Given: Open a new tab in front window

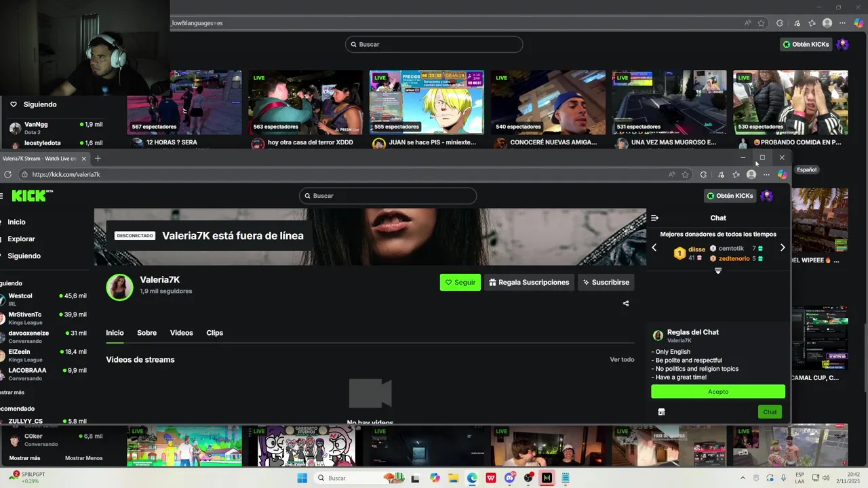Looking at the screenshot, I should pos(98,159).
